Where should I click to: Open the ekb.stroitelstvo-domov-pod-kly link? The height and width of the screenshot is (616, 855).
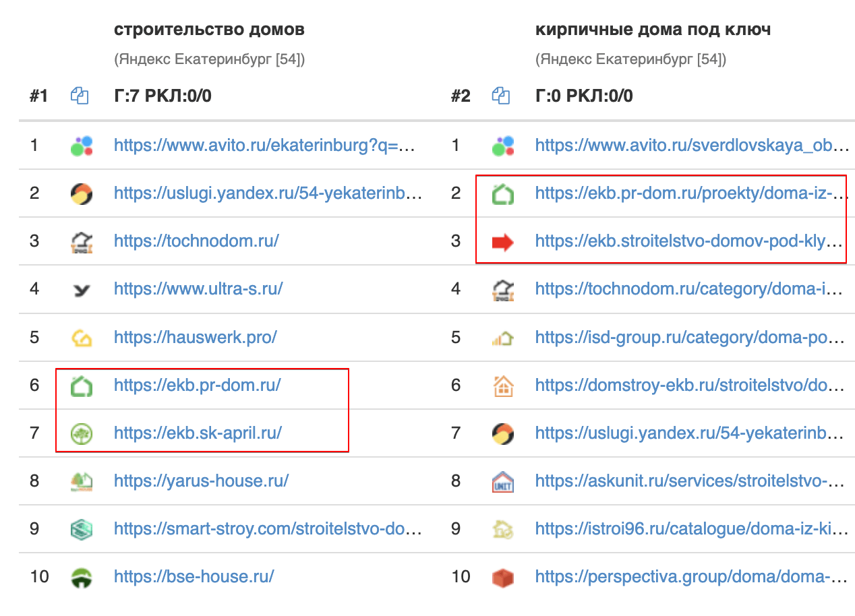click(689, 241)
